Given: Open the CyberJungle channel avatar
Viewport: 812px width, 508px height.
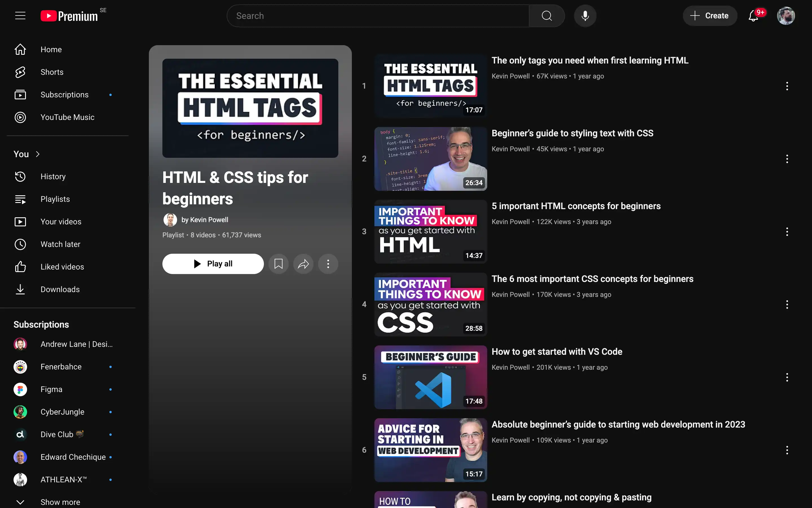Looking at the screenshot, I should click(20, 412).
